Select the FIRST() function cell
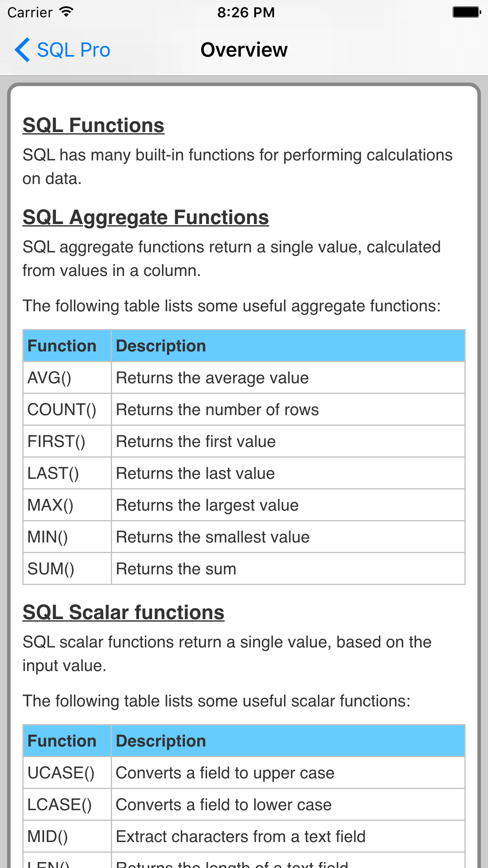The width and height of the screenshot is (488, 868). coord(56,441)
